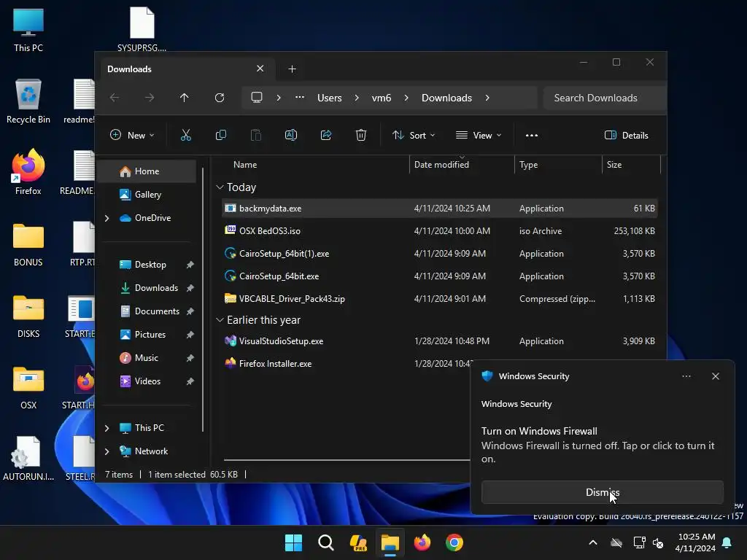
Task: Go up one folder level
Action: [185, 98]
